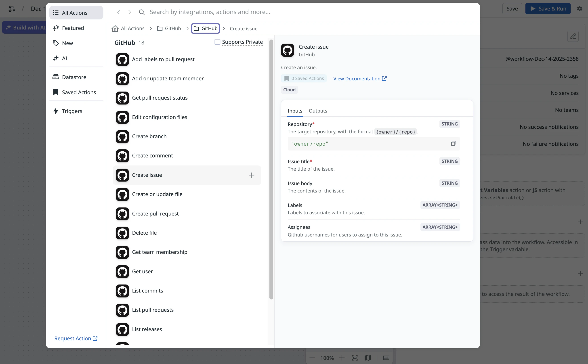Zoom in on the canvas
This screenshot has height=364, width=588.
342,358
